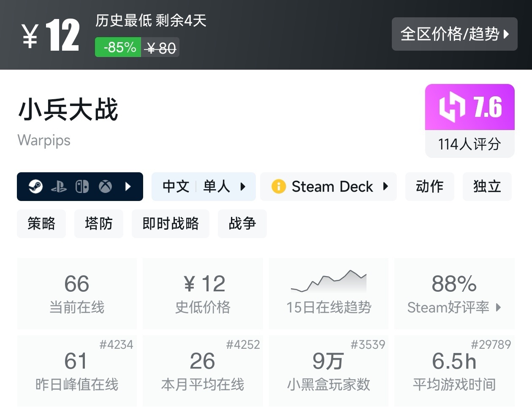Select the 策略 tag
Screen dimensions: 532x410
[x=41, y=224]
